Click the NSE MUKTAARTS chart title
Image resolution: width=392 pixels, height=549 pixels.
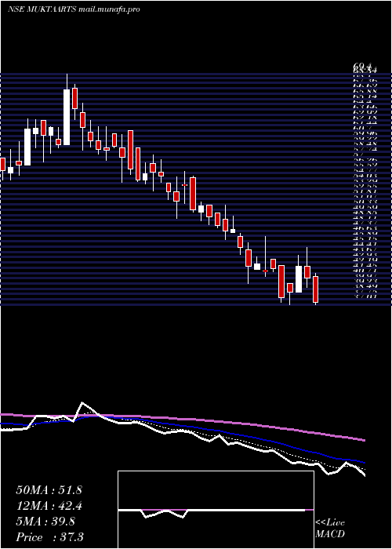pos(74,9)
